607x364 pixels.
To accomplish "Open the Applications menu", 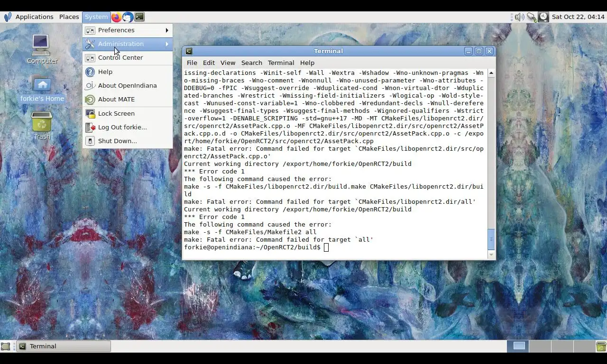I will (34, 17).
